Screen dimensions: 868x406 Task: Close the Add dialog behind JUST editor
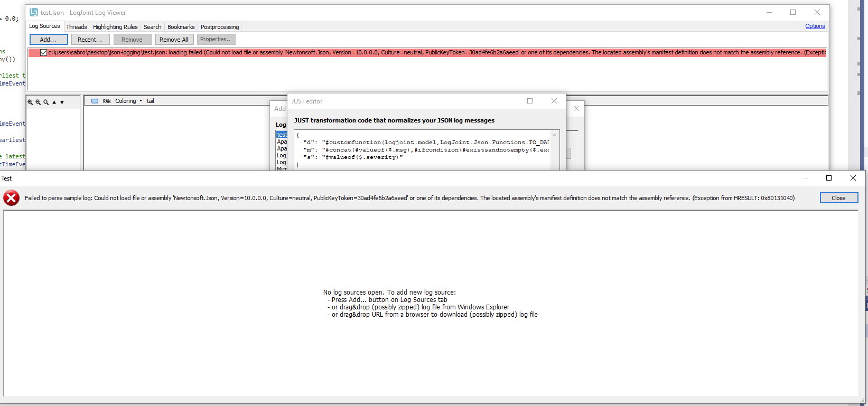pyautogui.click(x=576, y=108)
